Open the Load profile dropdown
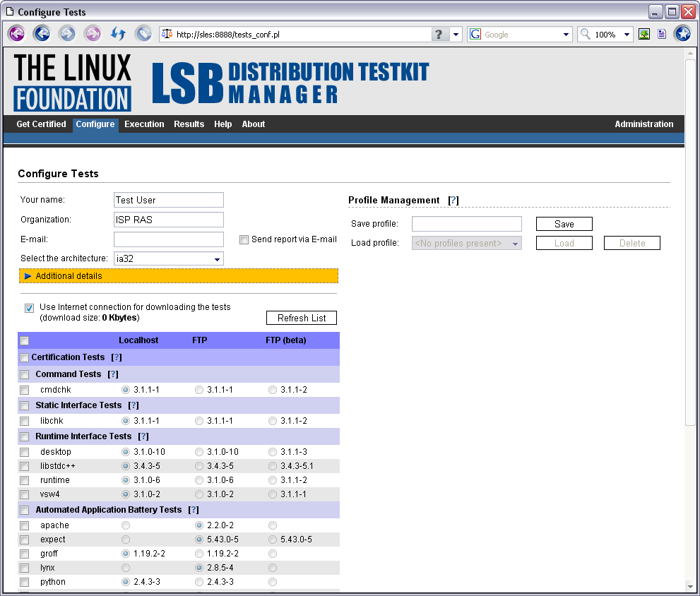The width and height of the screenshot is (700, 596). pyautogui.click(x=466, y=244)
